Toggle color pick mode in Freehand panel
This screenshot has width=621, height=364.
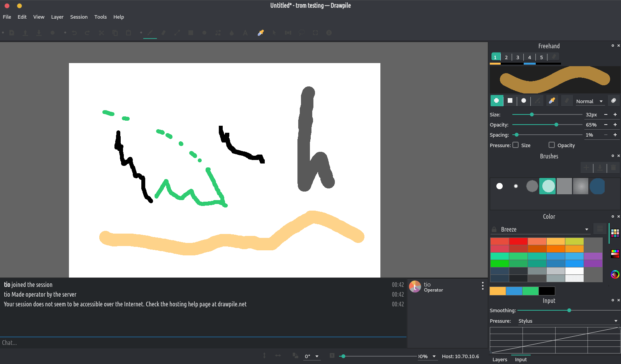[x=552, y=101]
